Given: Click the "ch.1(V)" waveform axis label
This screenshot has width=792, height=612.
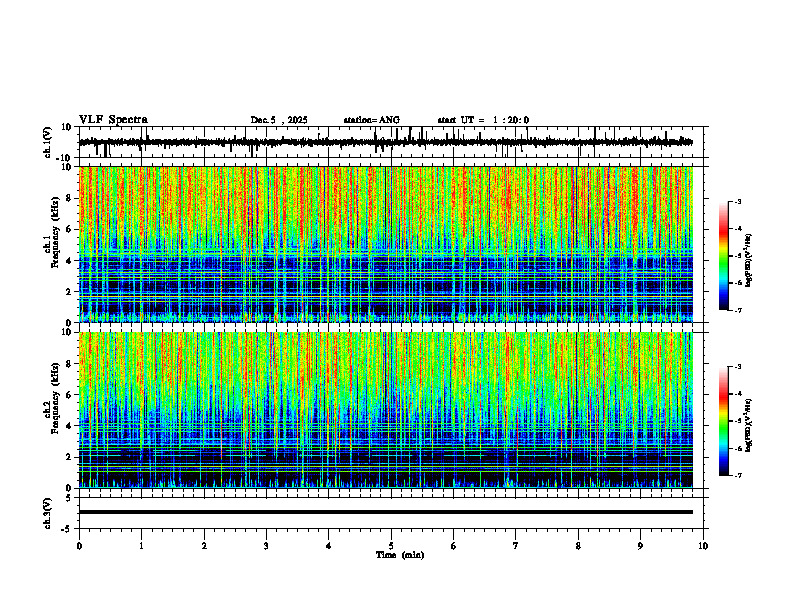Looking at the screenshot, I should [x=48, y=142].
